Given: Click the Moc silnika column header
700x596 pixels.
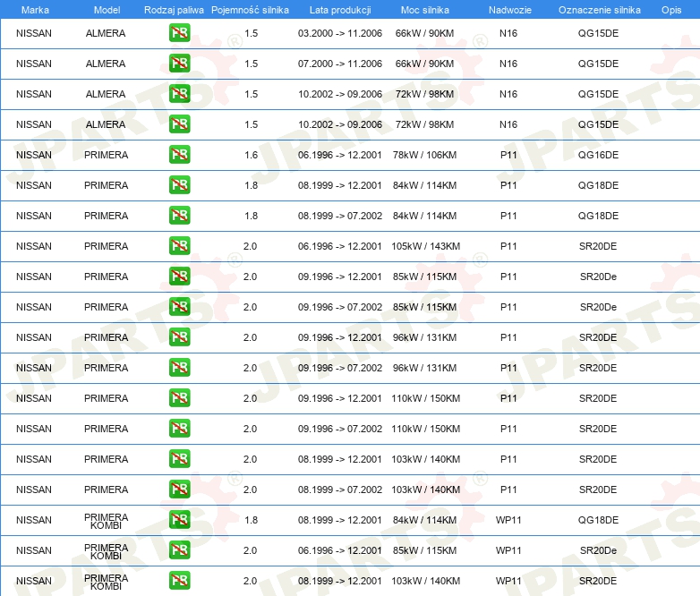Looking at the screenshot, I should 425,10.
